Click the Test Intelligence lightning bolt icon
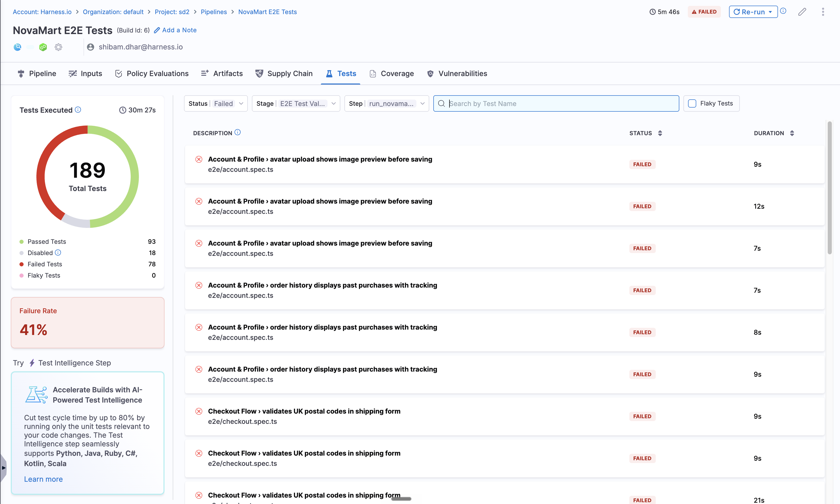 coord(32,363)
